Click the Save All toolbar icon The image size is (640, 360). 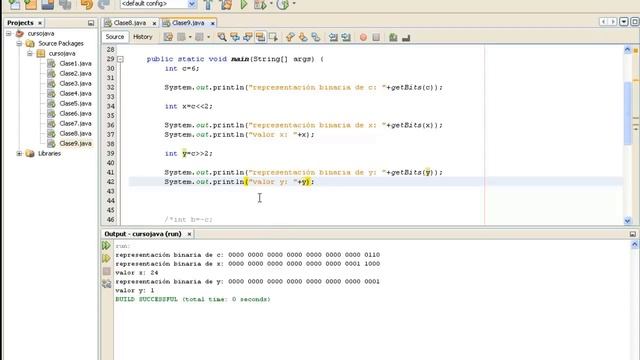65,4
